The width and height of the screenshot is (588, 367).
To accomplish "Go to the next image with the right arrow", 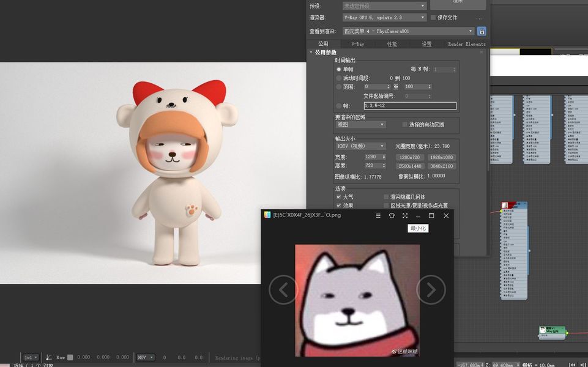I will [431, 289].
